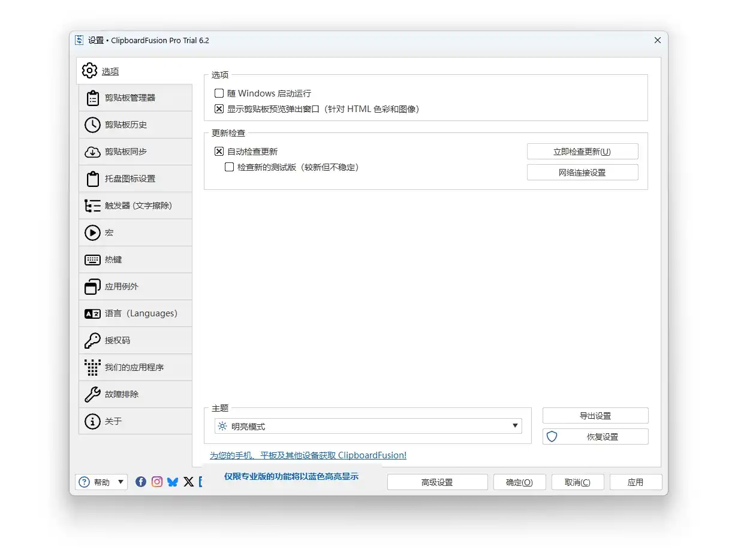Uncheck 显示剪贴板预览弹出窗口 option
756x556 pixels.
[219, 109]
